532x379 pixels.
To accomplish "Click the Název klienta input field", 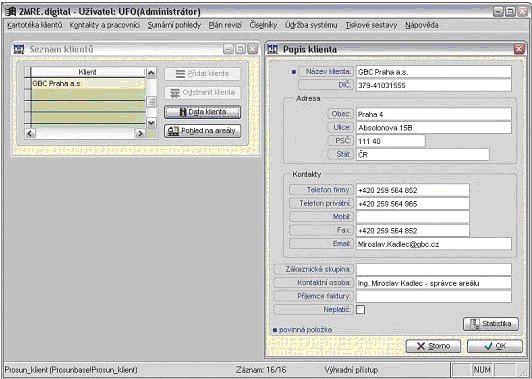I will pos(434,72).
